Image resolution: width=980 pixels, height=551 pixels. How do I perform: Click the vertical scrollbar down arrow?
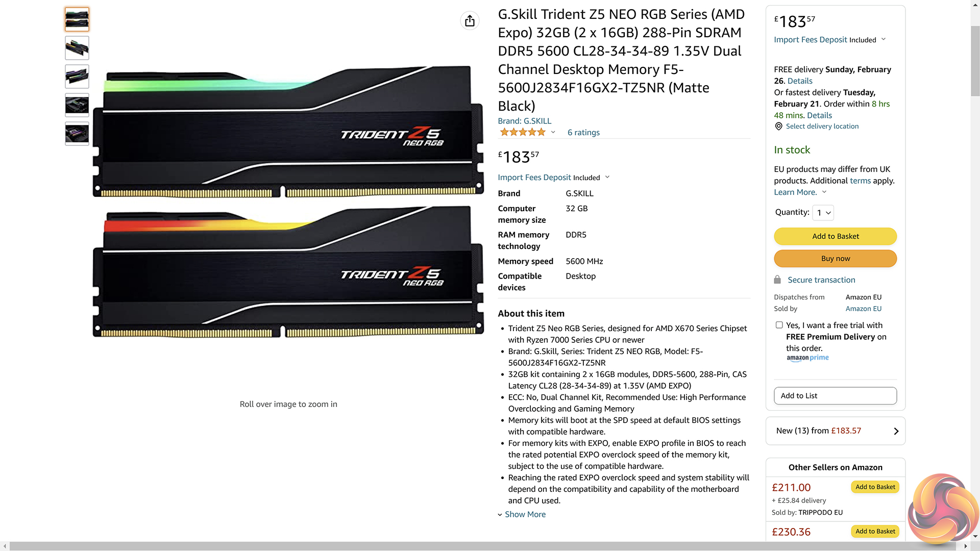975,537
